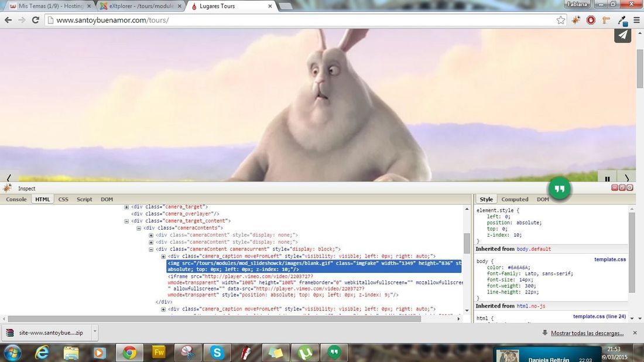Open the Firebug Lite extension bug icon in Chrome toolbar
Viewport: 644px width, 362px height.
point(576,20)
